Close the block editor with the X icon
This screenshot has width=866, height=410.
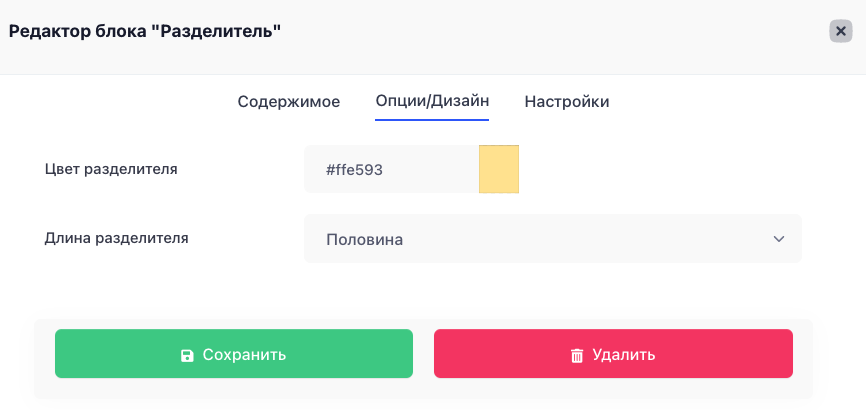(x=841, y=31)
